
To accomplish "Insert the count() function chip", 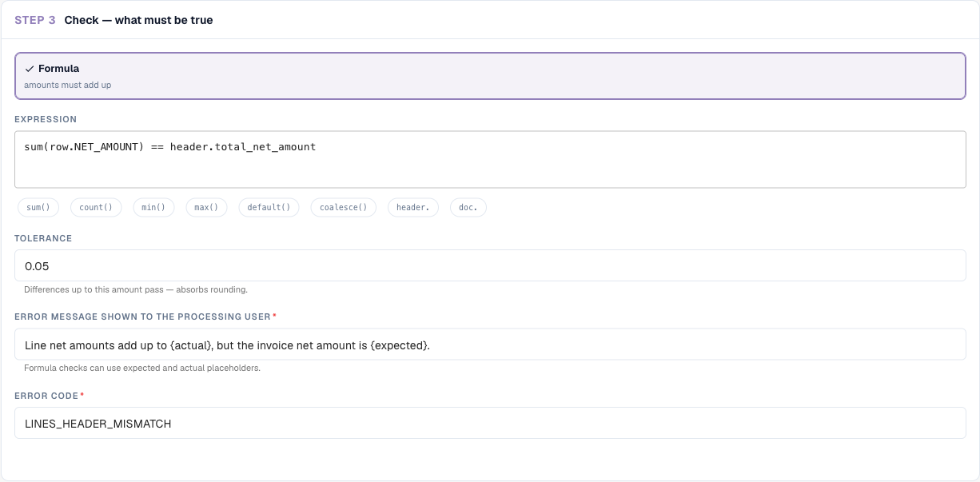I will coord(96,207).
